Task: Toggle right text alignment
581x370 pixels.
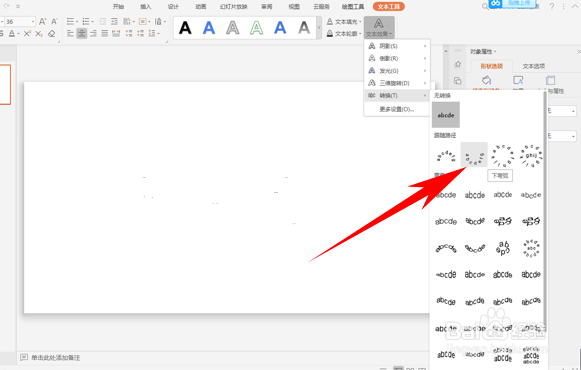Action: [x=93, y=34]
